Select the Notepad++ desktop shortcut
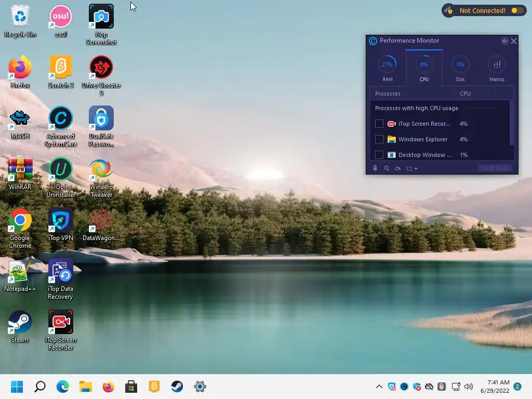The width and height of the screenshot is (532, 399). coord(20,275)
